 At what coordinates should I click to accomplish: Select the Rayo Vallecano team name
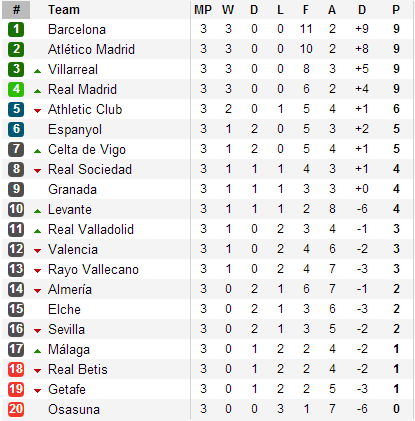[93, 269]
